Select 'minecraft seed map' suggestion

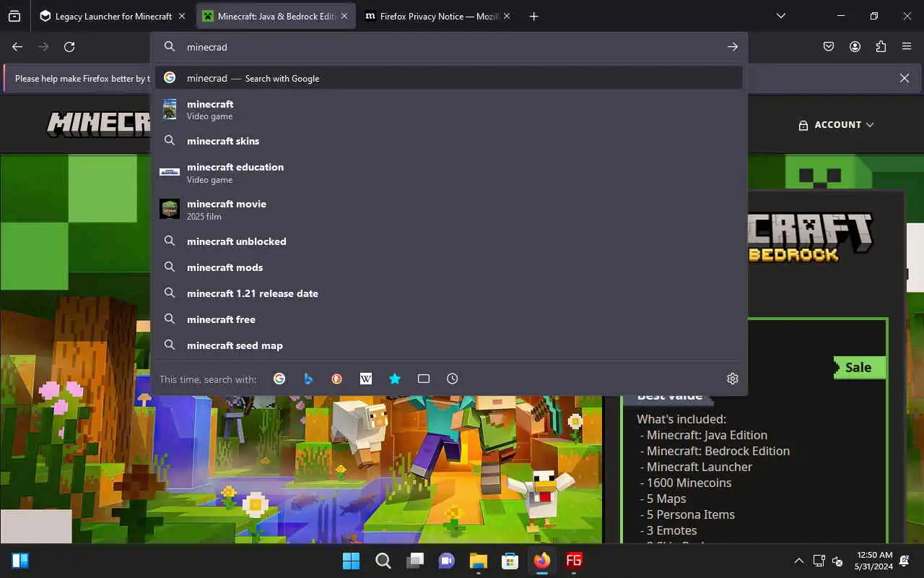pyautogui.click(x=449, y=345)
